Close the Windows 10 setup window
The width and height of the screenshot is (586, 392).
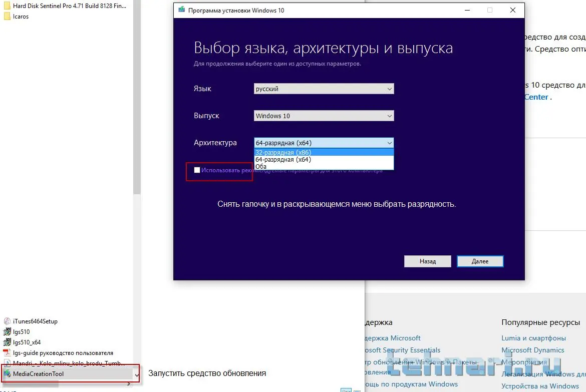point(513,10)
